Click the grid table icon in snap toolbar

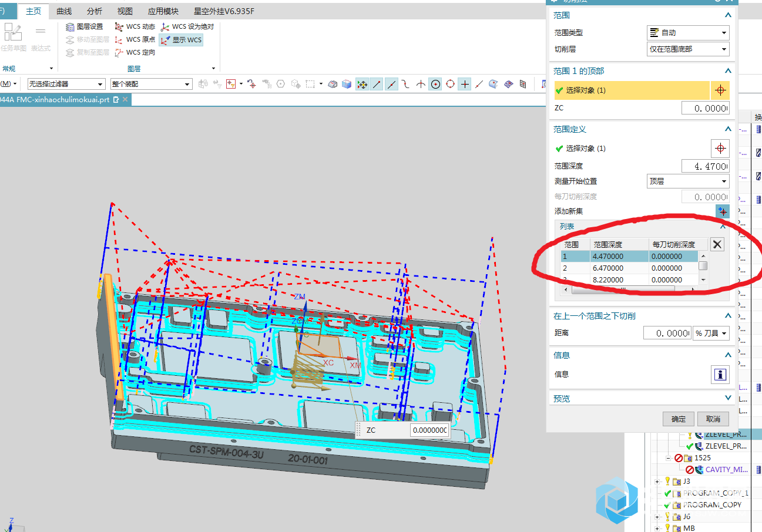point(523,84)
